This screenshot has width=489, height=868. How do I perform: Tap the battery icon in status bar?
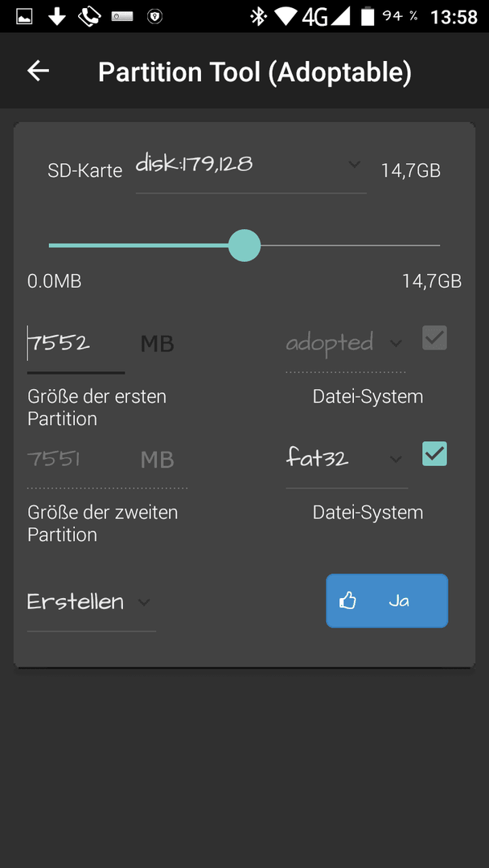(x=368, y=17)
